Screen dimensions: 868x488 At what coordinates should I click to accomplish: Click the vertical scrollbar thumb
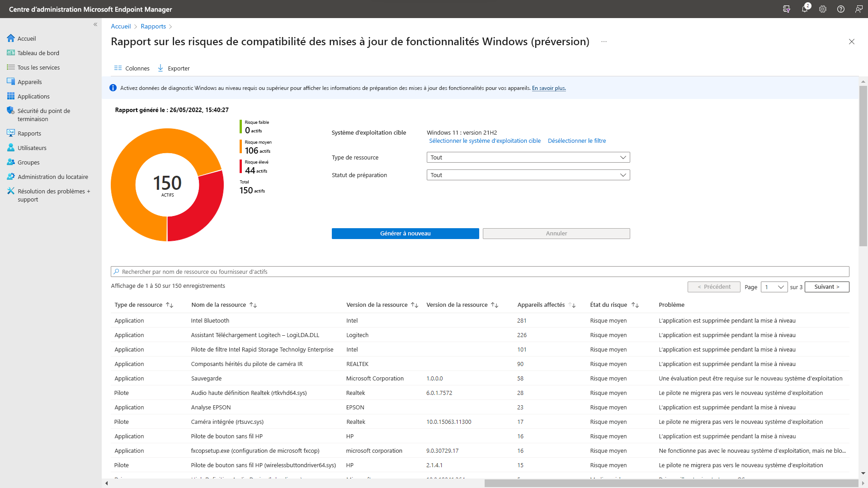click(863, 166)
